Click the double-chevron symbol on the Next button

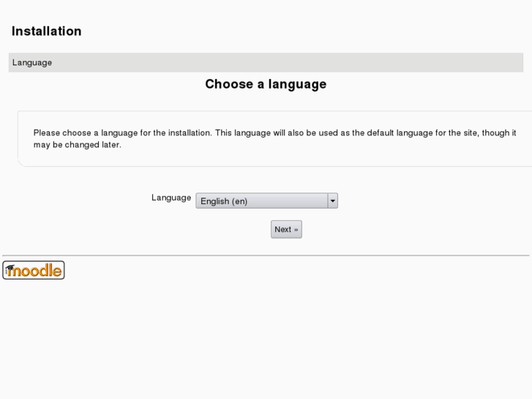tap(296, 230)
